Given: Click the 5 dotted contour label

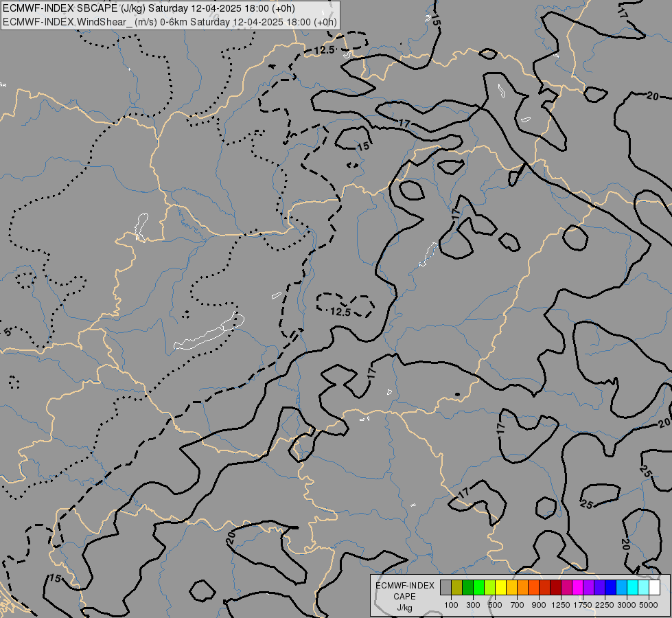Looking at the screenshot, I should coord(8,332).
